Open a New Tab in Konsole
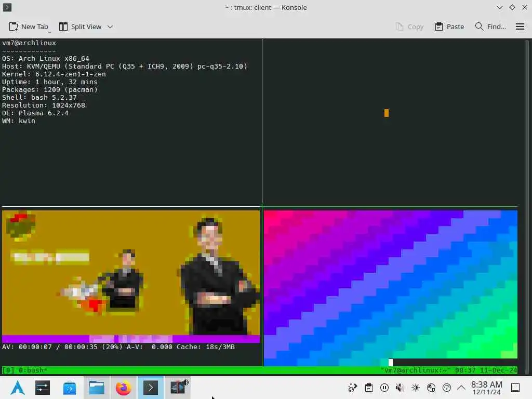 pos(28,26)
